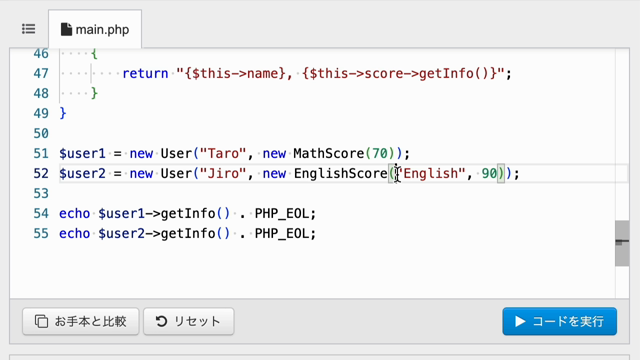Click the number 90 on line 52

489,173
